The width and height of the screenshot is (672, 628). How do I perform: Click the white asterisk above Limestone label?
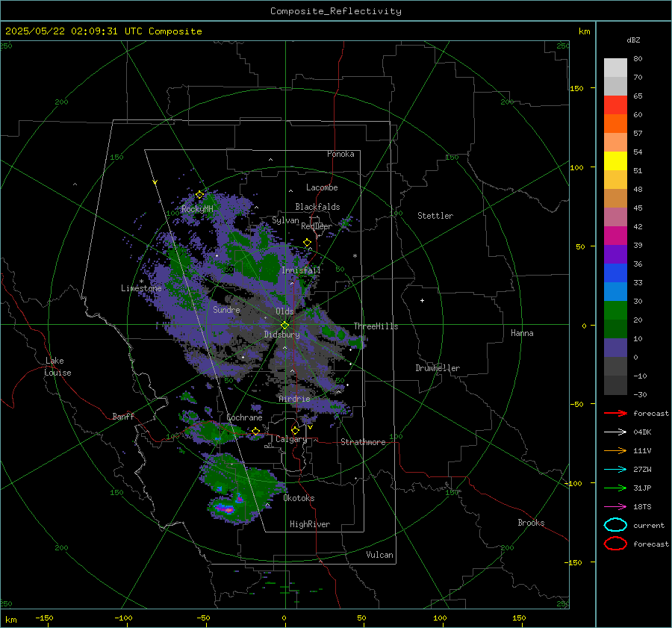point(141,282)
